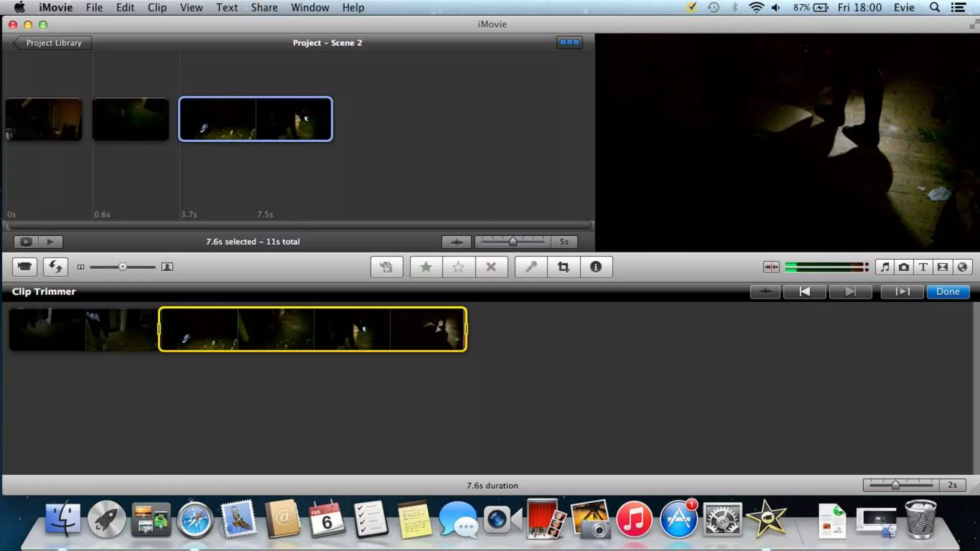Image resolution: width=980 pixels, height=551 pixels.
Task: Open the iMovie application menu
Action: tap(56, 8)
